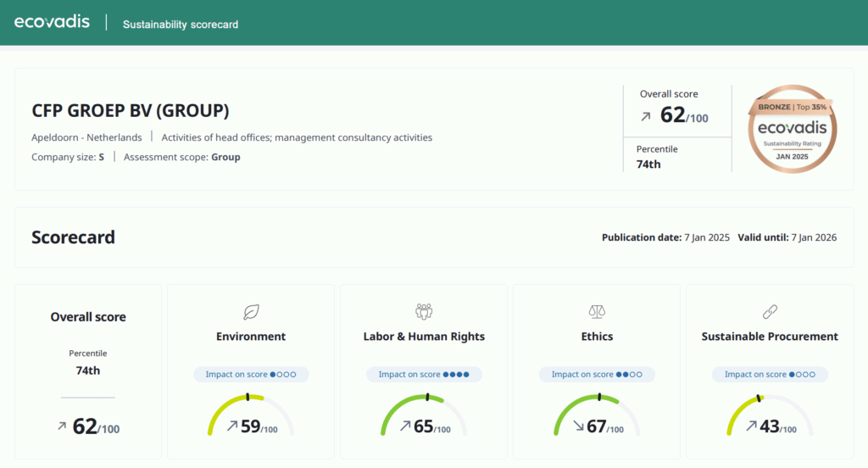Screen dimensions: 868x468
Task: Click the Scorecard section heading
Action: click(73, 237)
